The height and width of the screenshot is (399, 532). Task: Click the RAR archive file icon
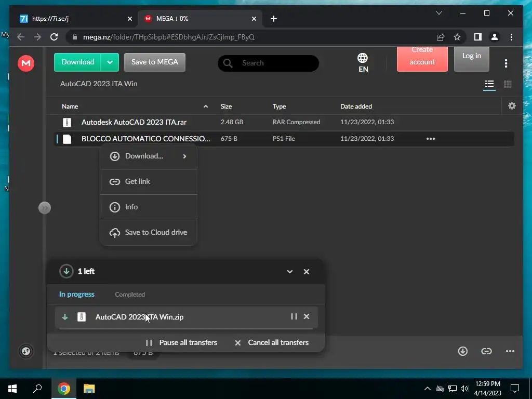(x=67, y=122)
